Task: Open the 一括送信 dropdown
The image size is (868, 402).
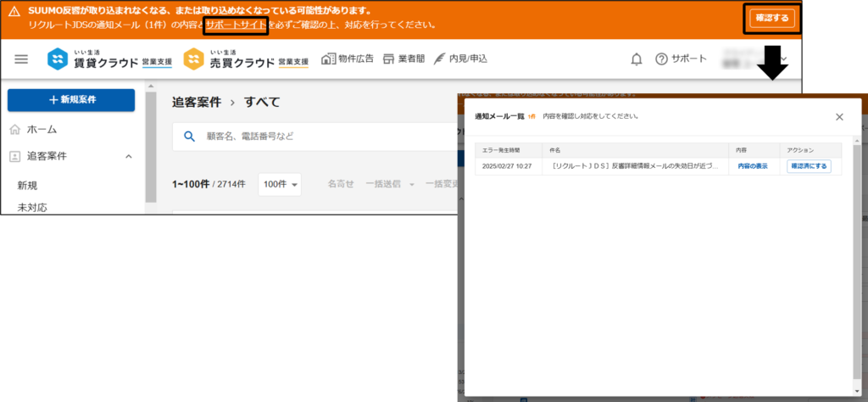Action: tap(390, 184)
